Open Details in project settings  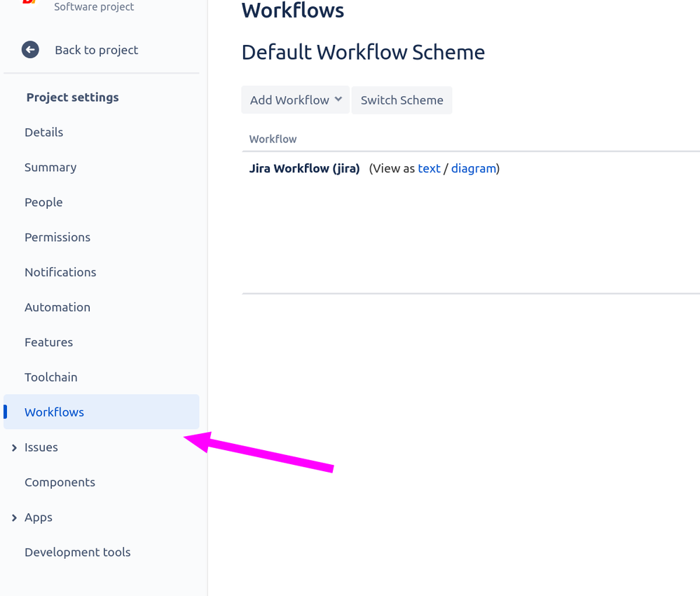pos(43,133)
